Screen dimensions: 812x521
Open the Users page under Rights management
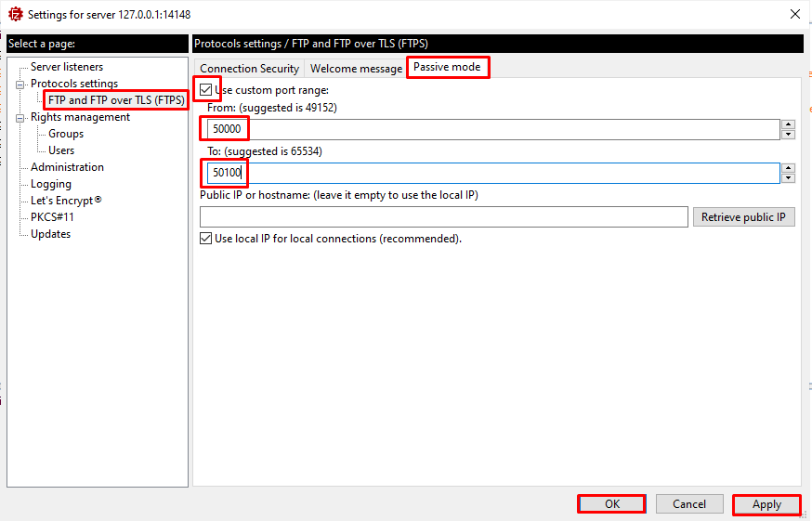coord(61,150)
